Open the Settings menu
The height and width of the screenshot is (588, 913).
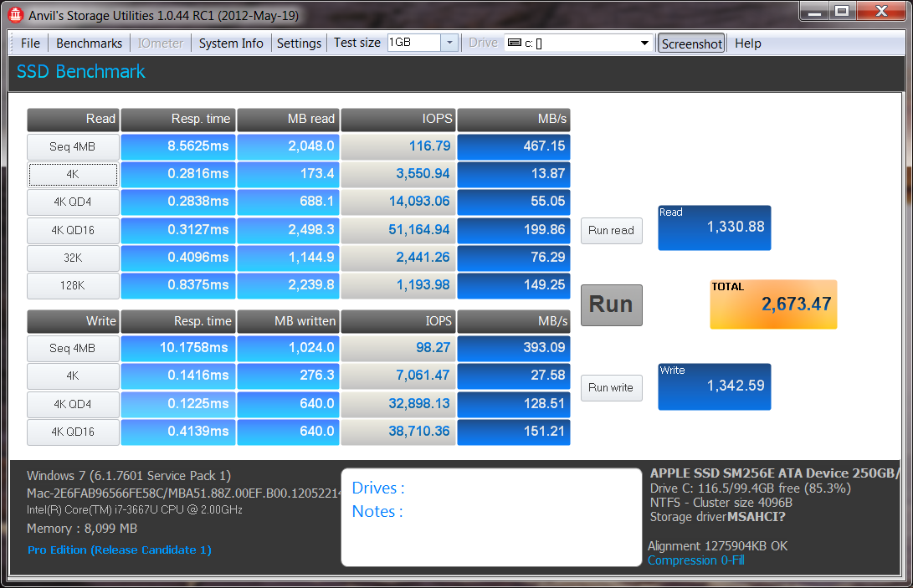point(299,43)
